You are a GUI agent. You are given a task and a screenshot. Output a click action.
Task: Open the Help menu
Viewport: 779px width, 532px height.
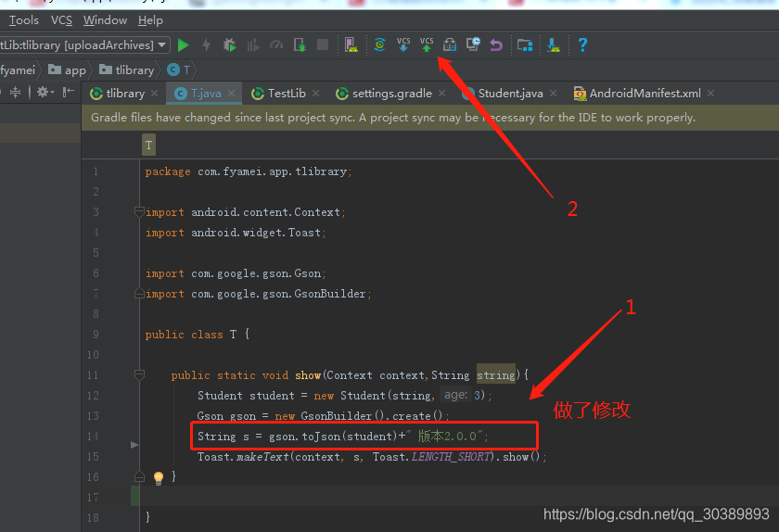pyautogui.click(x=150, y=20)
